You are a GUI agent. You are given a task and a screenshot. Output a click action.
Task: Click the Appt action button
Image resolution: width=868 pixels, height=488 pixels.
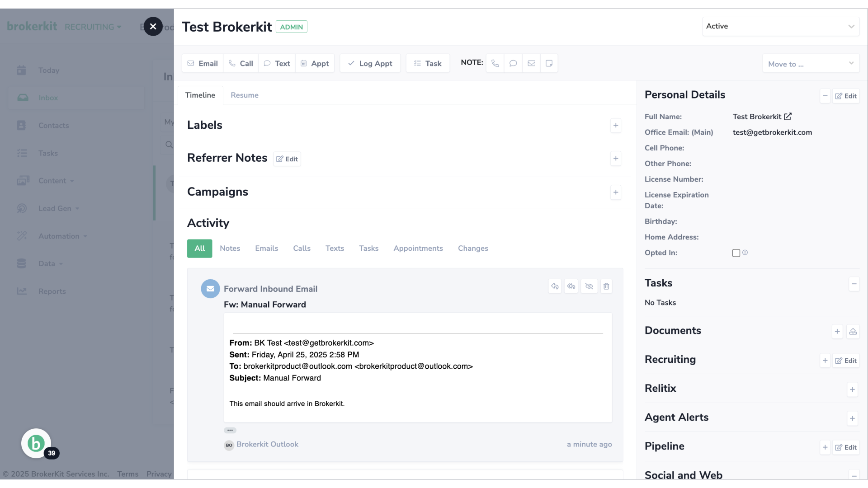pos(315,63)
